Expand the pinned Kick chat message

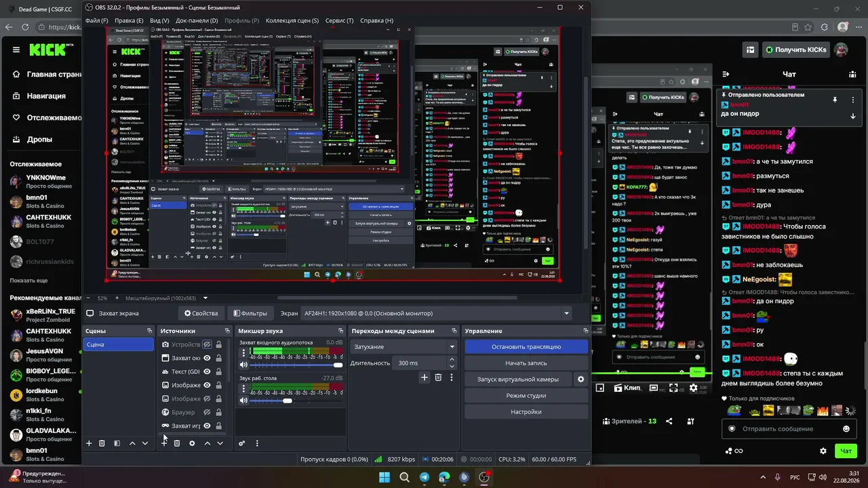pyautogui.click(x=853, y=116)
